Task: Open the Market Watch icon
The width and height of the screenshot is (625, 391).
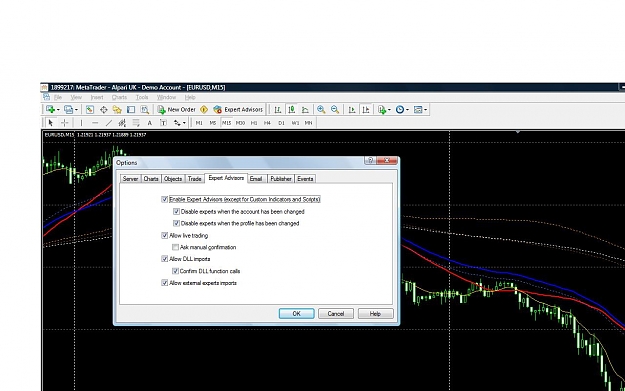Action: (x=90, y=109)
